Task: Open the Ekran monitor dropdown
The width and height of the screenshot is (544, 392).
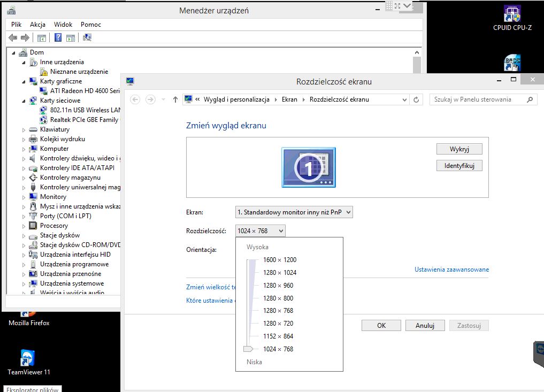Action: (x=294, y=212)
